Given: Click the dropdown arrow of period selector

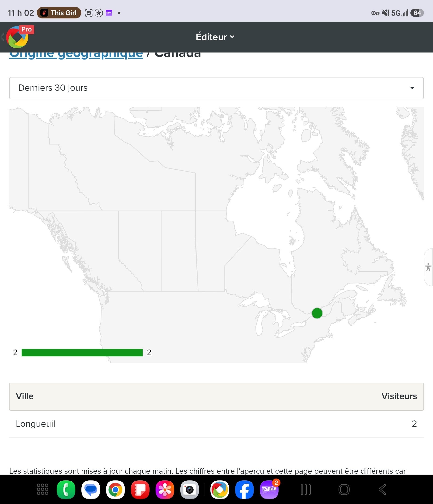Looking at the screenshot, I should [x=412, y=88].
